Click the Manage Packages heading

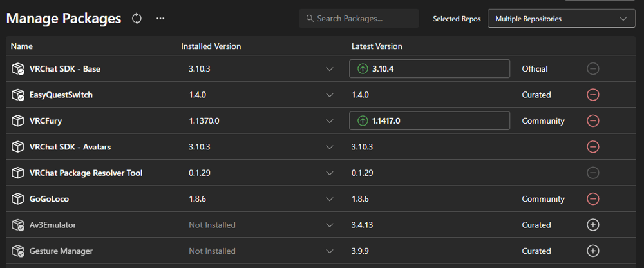64,19
